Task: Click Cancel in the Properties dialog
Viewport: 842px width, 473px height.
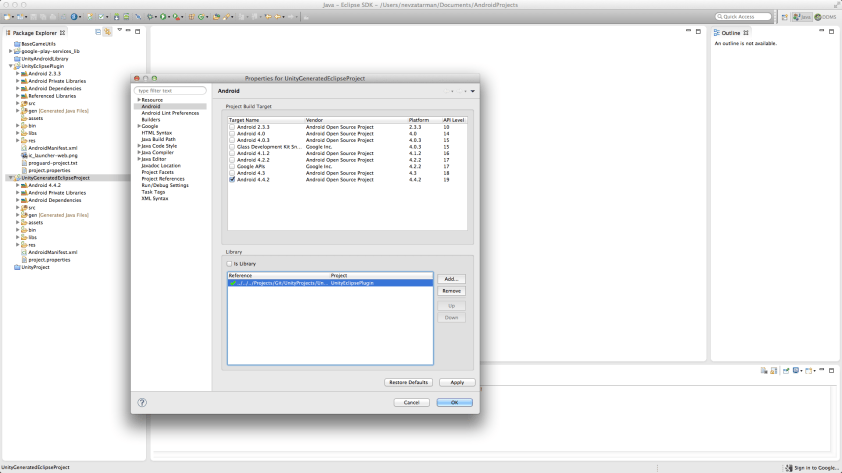Action: [x=411, y=402]
